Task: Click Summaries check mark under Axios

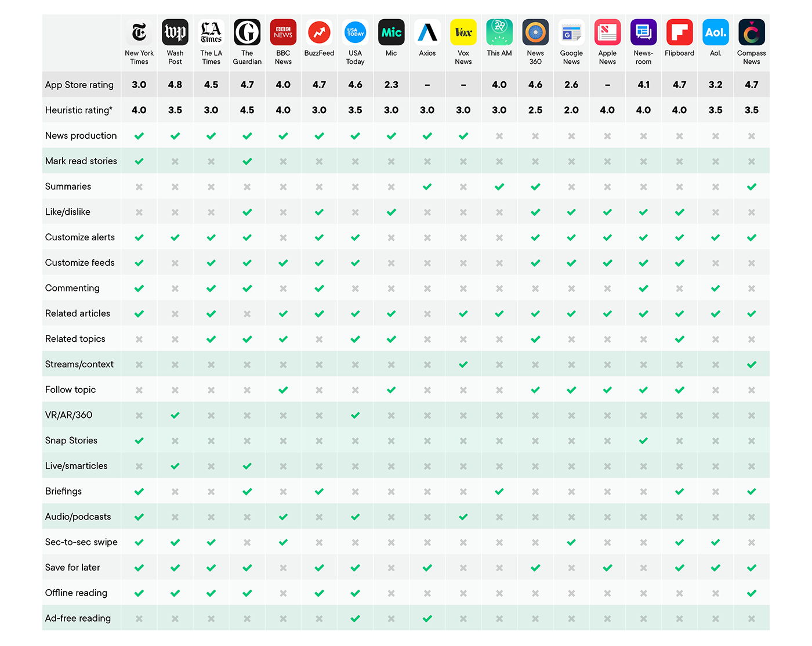Action: tap(427, 187)
